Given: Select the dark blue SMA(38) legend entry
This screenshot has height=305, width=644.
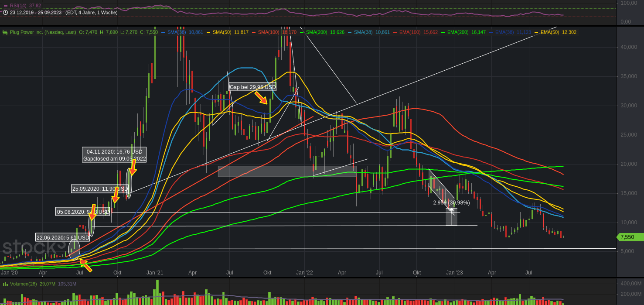Looking at the screenshot, I should [x=177, y=32].
